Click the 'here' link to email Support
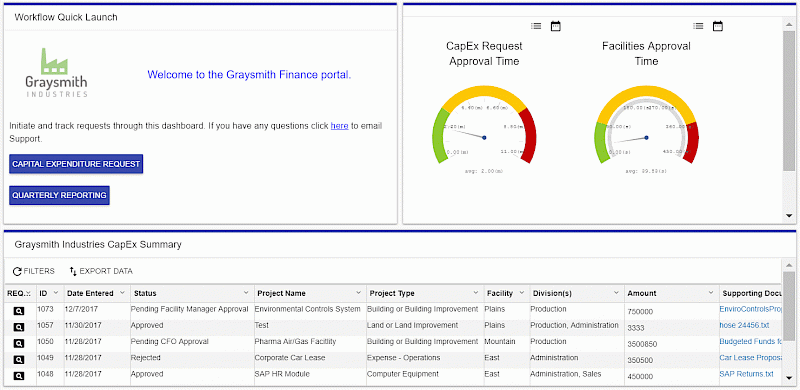 pyautogui.click(x=339, y=126)
